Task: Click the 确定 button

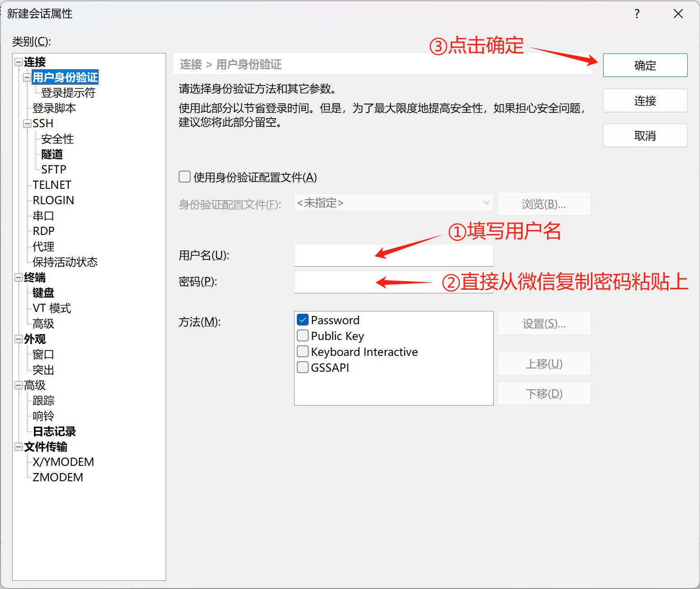Action: (645, 66)
